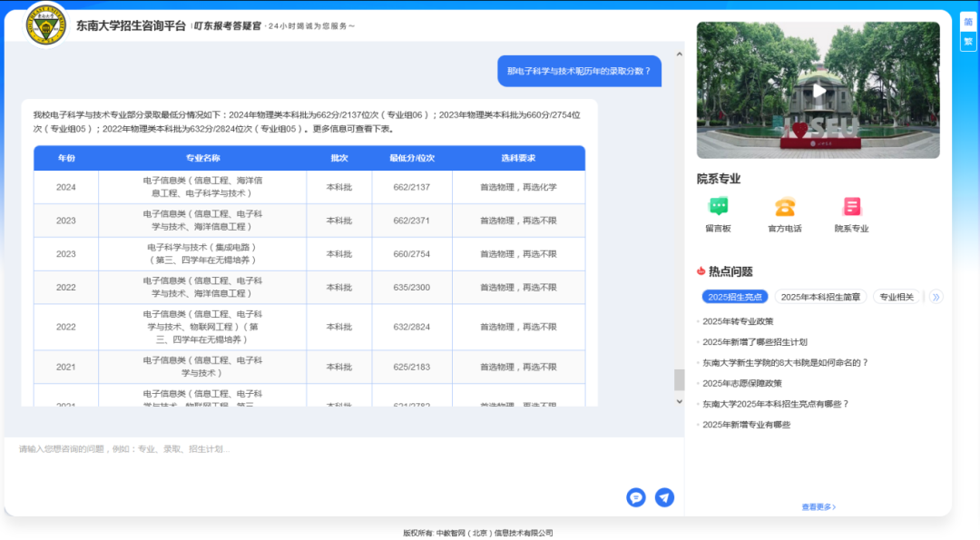
Task: Click the 年份 column header
Action: pos(66,158)
